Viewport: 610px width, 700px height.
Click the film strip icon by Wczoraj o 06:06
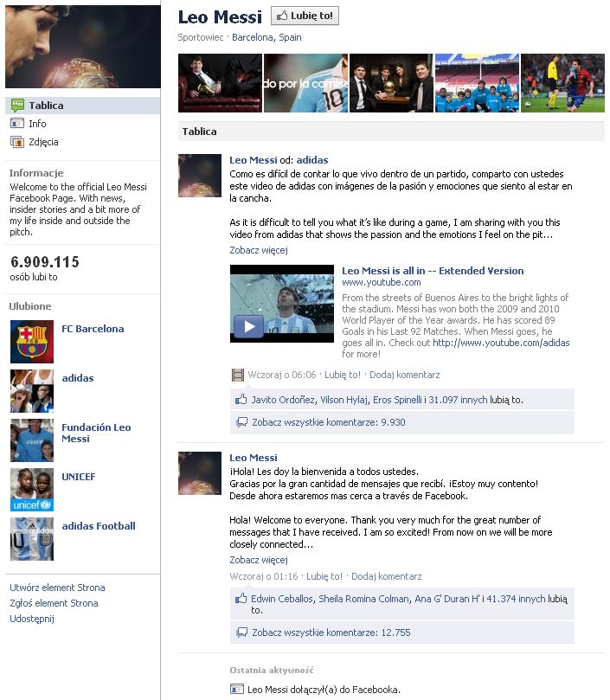pyautogui.click(x=238, y=375)
